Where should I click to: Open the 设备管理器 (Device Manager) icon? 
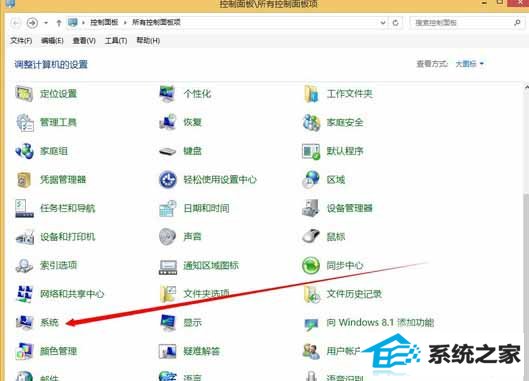311,208
